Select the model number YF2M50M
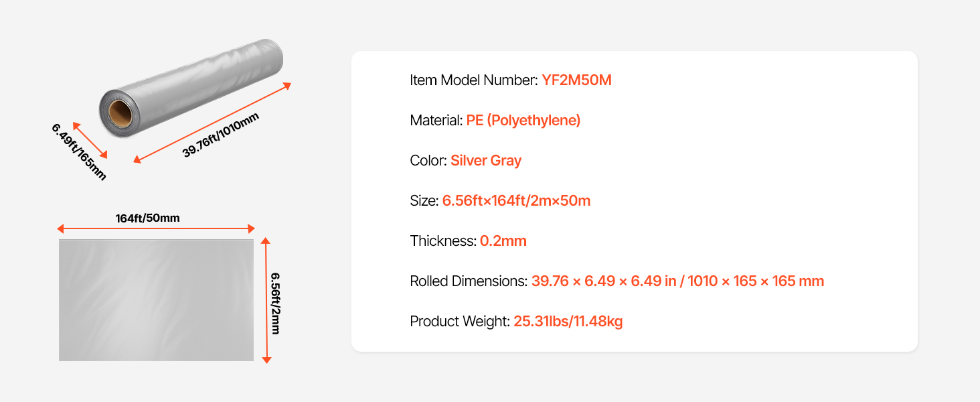The height and width of the screenshot is (402, 980). click(x=576, y=80)
